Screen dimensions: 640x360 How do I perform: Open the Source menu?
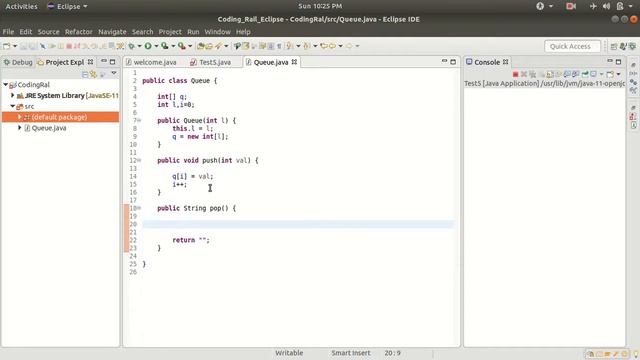(x=48, y=31)
